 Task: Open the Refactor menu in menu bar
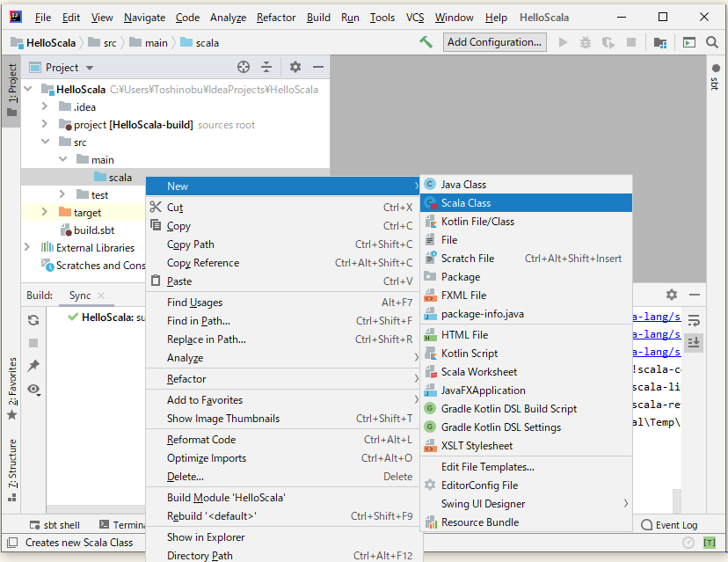point(276,18)
